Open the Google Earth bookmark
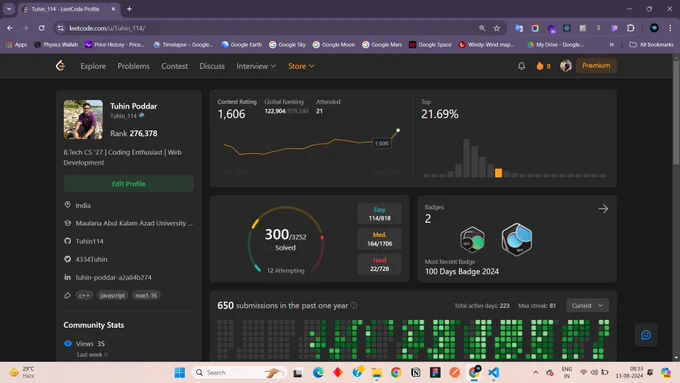This screenshot has height=383, width=680. [242, 44]
